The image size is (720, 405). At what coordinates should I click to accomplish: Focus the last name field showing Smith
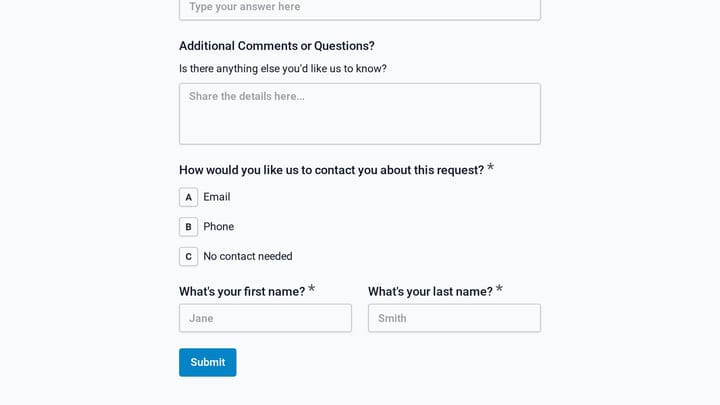coord(454,318)
